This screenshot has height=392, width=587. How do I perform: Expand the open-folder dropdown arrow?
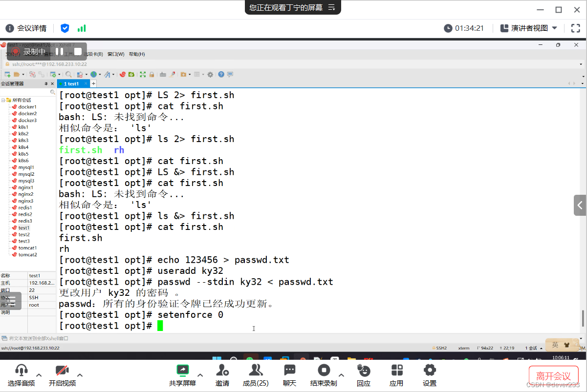23,75
